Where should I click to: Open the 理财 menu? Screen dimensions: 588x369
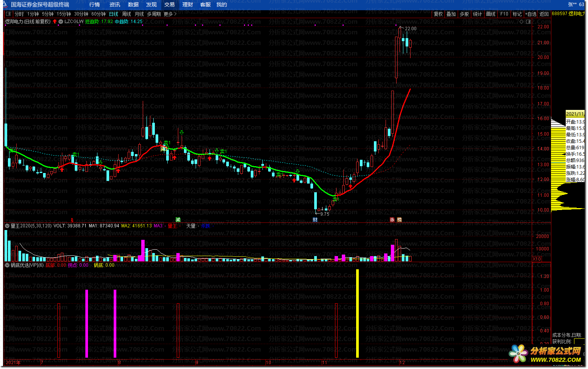pos(188,5)
